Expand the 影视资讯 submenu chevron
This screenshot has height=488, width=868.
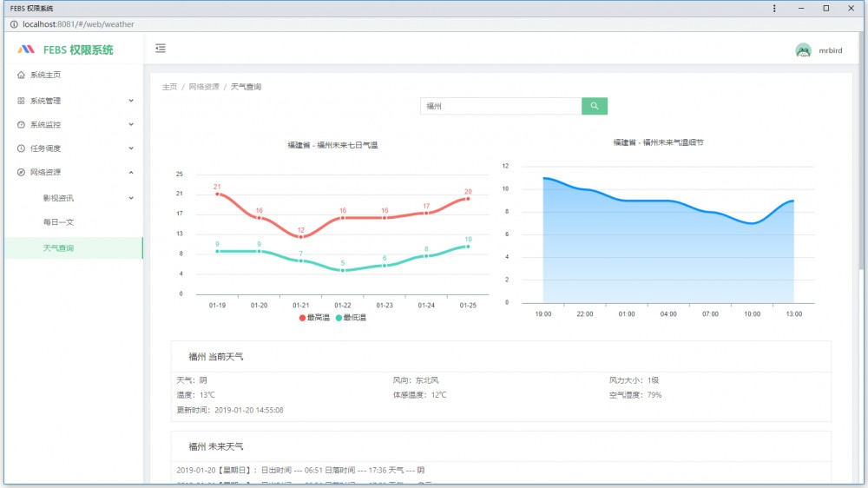pos(131,198)
